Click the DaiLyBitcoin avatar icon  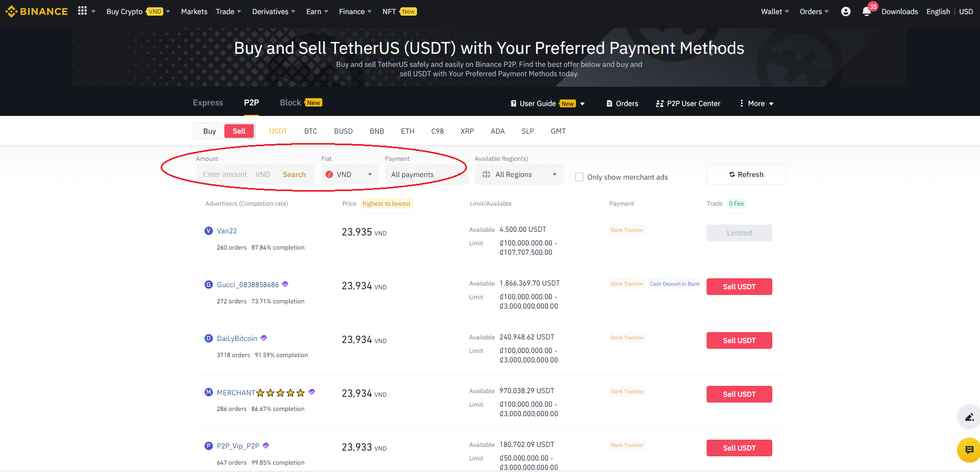click(x=209, y=338)
